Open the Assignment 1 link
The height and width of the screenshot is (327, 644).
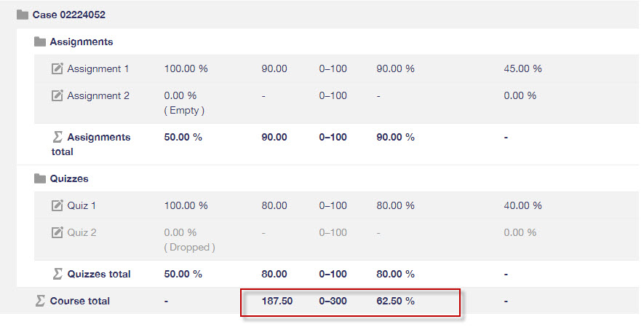pyautogui.click(x=98, y=68)
